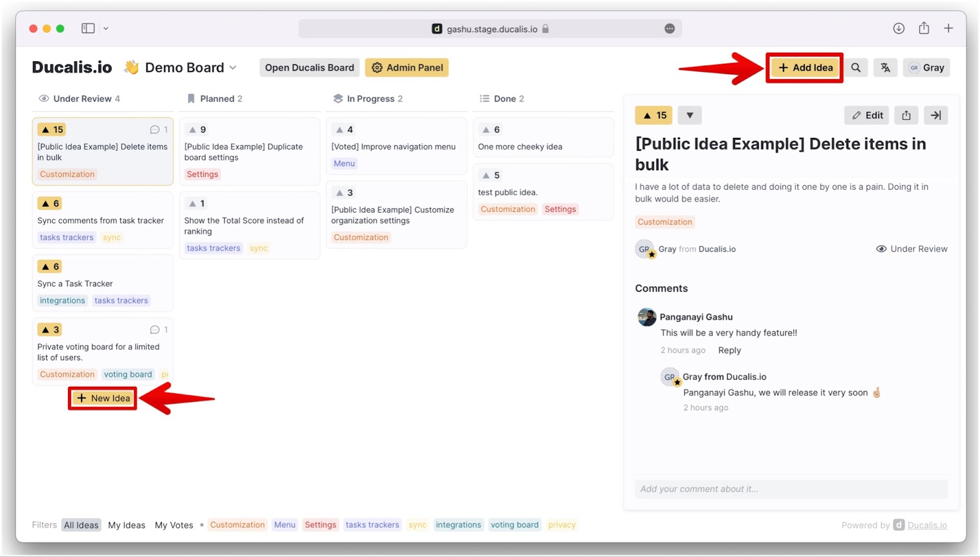Upvote 'One more cheeky idea' card
The width and height of the screenshot is (980, 557).
(x=491, y=129)
